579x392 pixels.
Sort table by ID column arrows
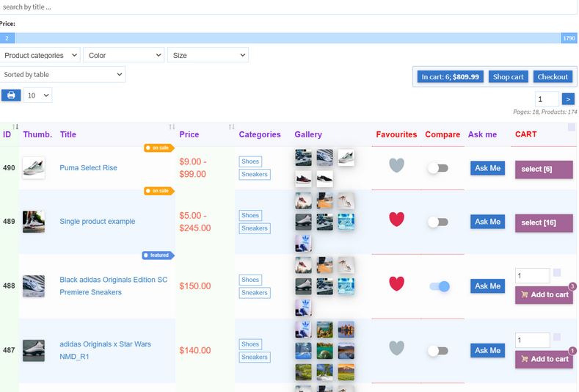tap(15, 127)
